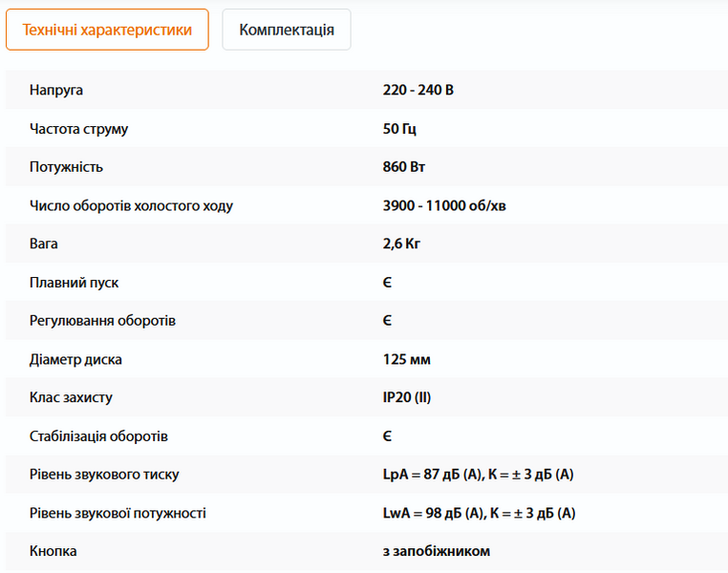Select the Стабілізація оборотів label
728x573 pixels.
(x=98, y=436)
